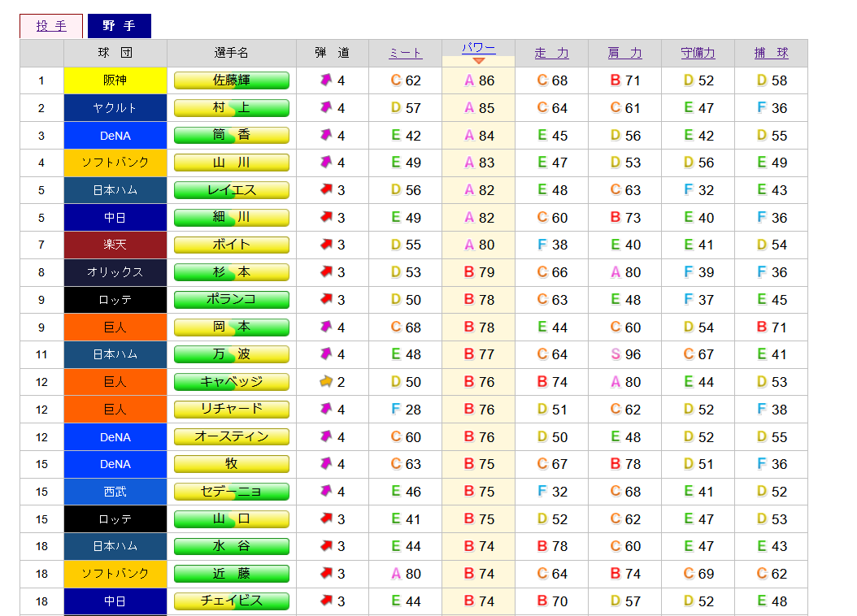Click the 走力 column header link

coord(551,53)
